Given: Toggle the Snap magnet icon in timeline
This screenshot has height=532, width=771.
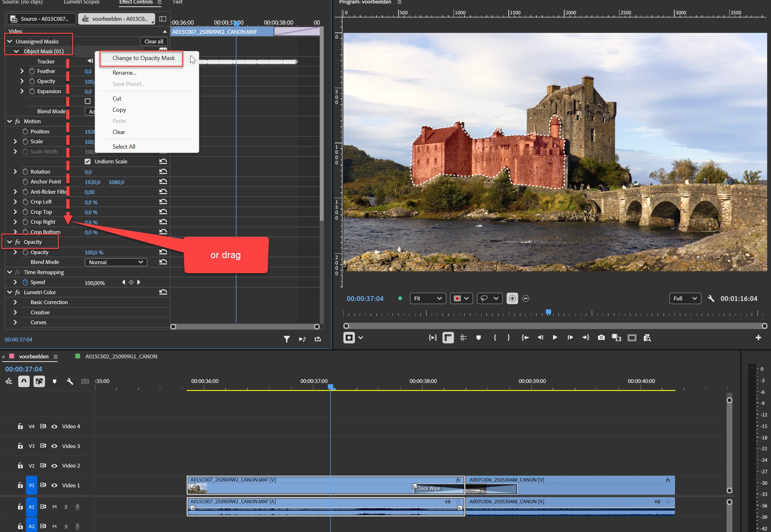Looking at the screenshot, I should (x=24, y=381).
